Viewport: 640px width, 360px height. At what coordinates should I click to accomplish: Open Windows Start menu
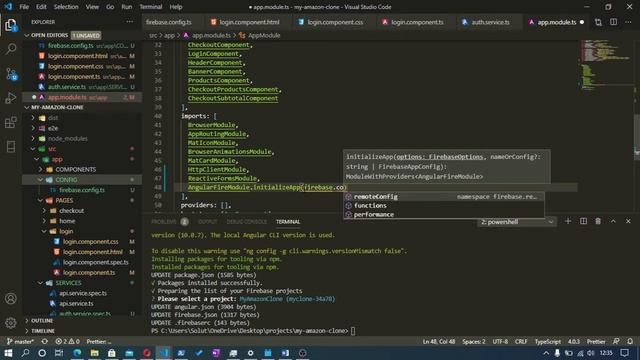pos(8,353)
